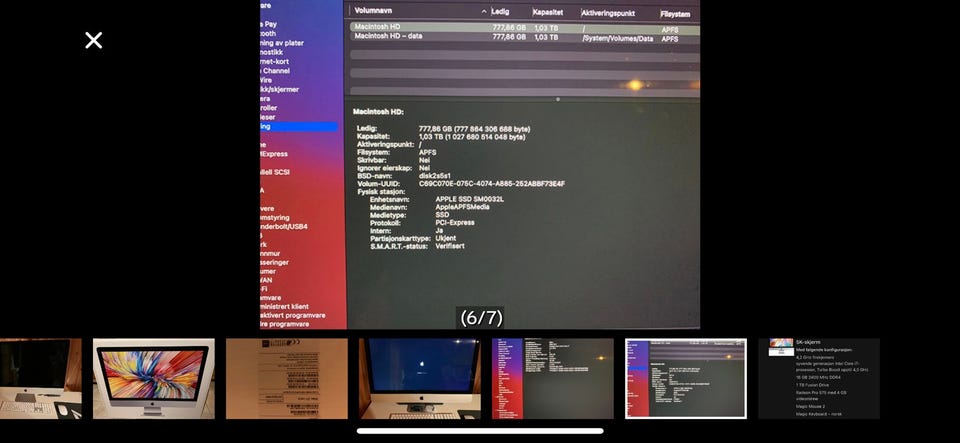Click the Verifisert S.M.A.R.T. status value
Image resolution: width=960 pixels, height=443 pixels.
(450, 246)
